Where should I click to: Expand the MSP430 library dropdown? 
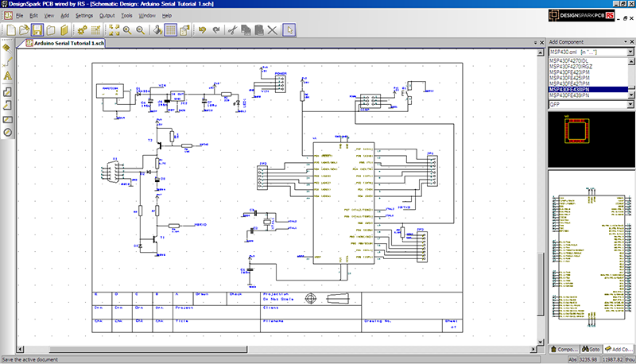pyautogui.click(x=630, y=52)
